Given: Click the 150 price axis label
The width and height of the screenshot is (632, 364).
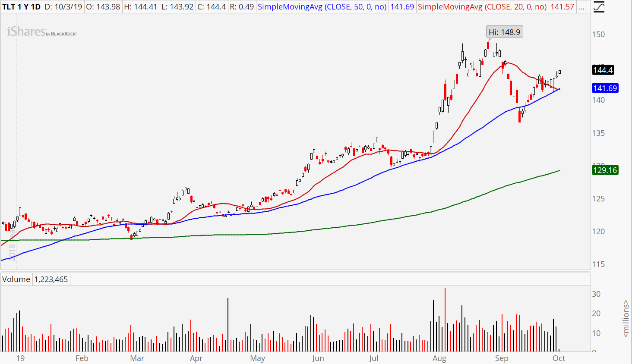Looking at the screenshot, I should point(598,35).
